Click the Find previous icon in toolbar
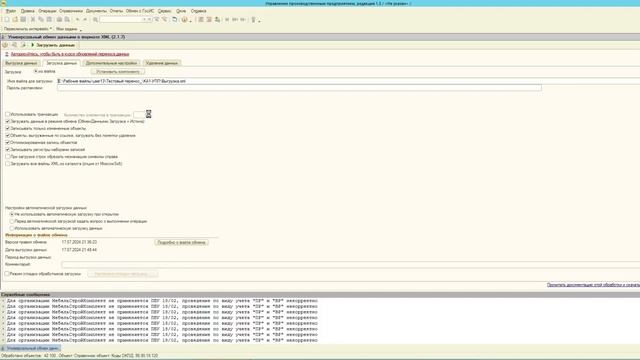Image resolution: width=640 pixels, height=360 pixels. pyautogui.click(x=164, y=19)
